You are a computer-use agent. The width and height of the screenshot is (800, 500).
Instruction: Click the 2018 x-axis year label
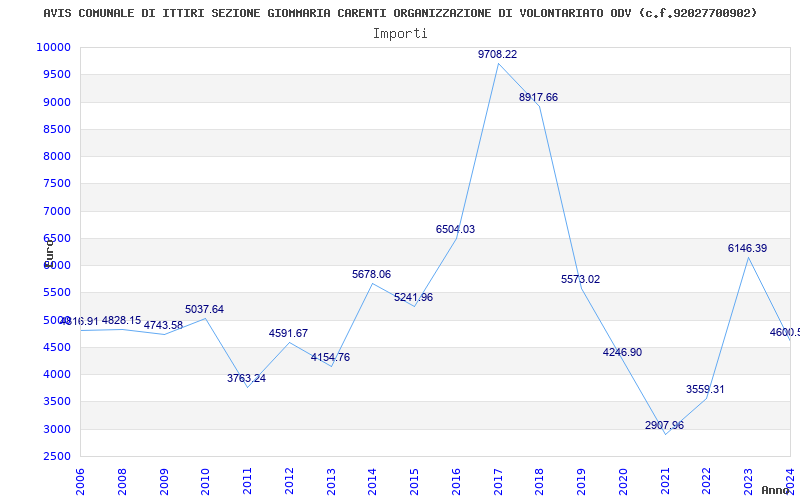(x=540, y=482)
